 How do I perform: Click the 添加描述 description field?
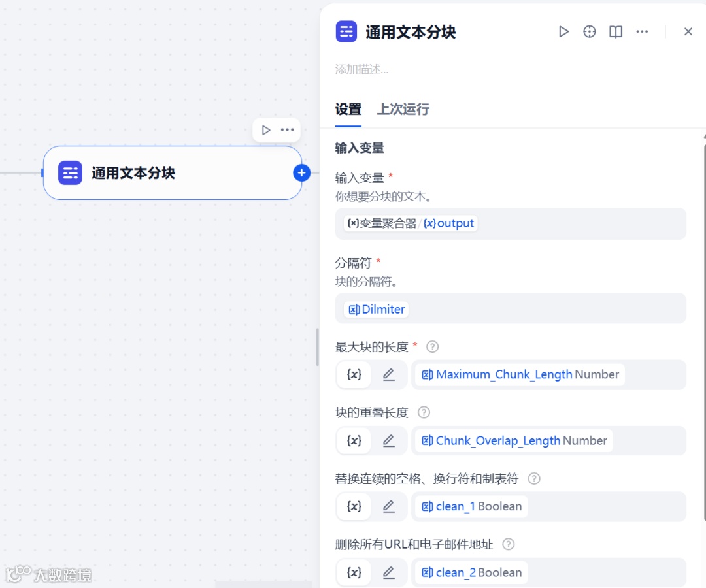361,69
